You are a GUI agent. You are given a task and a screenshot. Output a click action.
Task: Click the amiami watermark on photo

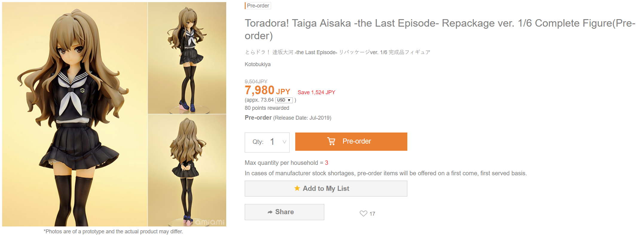(210, 222)
